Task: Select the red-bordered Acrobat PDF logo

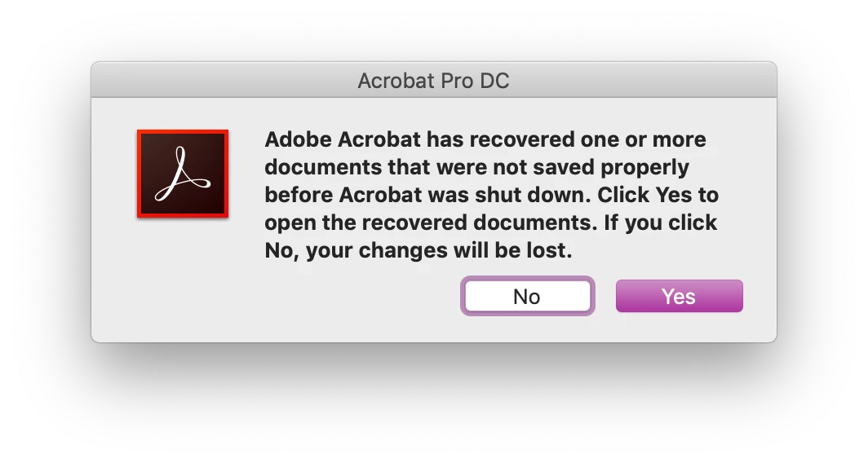Action: 183,174
